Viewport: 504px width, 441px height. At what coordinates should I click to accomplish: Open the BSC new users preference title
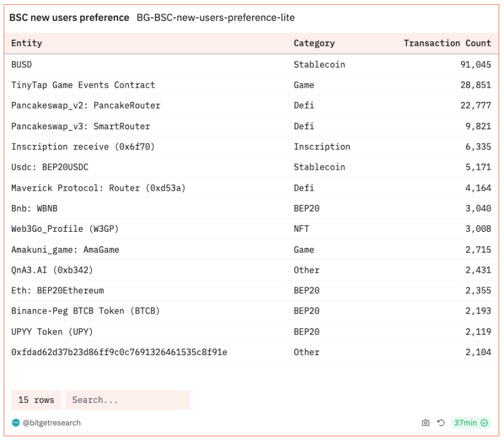(69, 18)
